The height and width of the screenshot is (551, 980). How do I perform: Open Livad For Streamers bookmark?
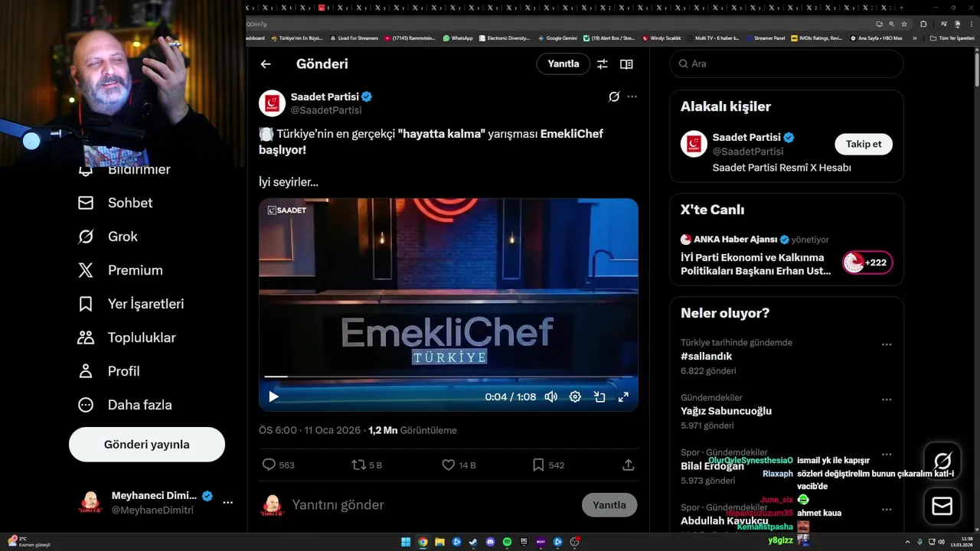tap(354, 37)
